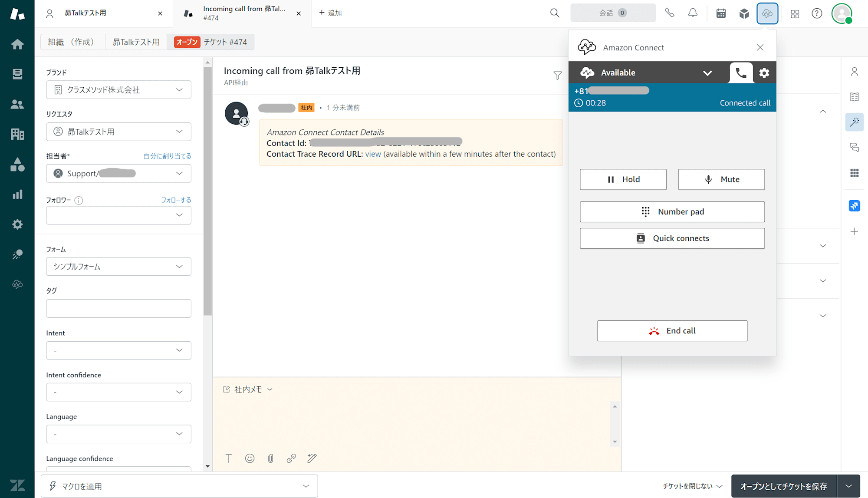Save ticket with オープンとしてチケットを保存
This screenshot has height=498, width=868.
pyautogui.click(x=784, y=486)
